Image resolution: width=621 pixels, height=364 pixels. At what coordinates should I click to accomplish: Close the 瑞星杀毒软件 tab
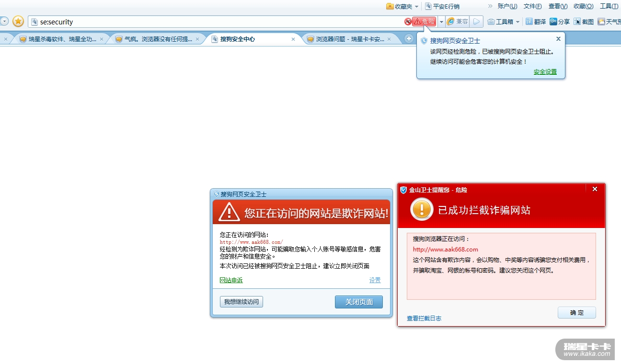(102, 39)
